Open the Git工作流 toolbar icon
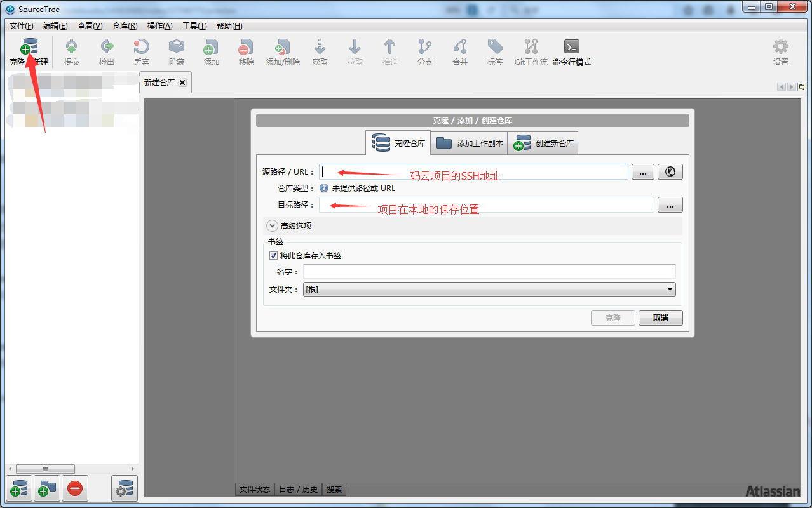 coord(531,46)
